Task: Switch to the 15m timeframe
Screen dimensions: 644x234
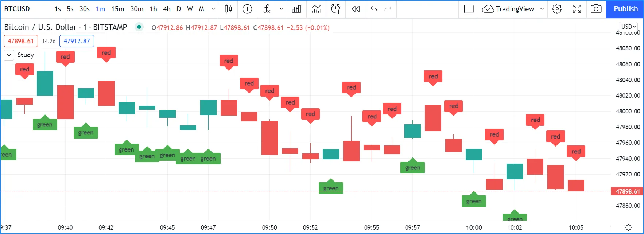Action: pyautogui.click(x=117, y=9)
